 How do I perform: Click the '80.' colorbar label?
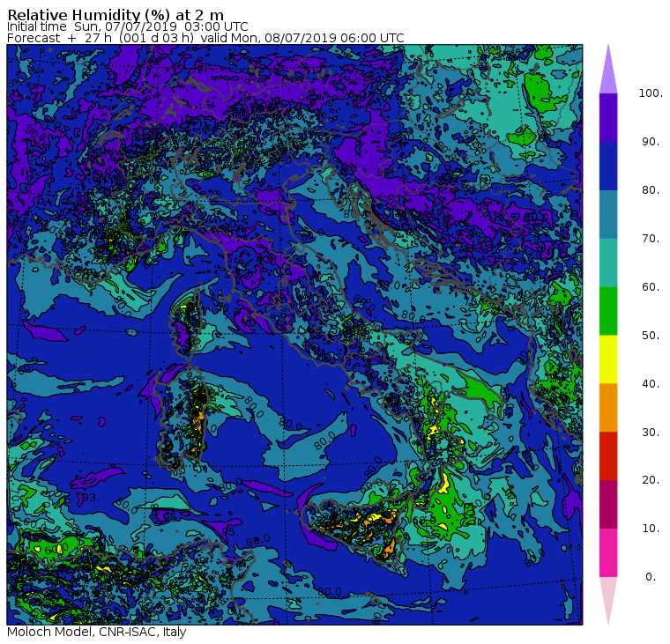[651, 190]
